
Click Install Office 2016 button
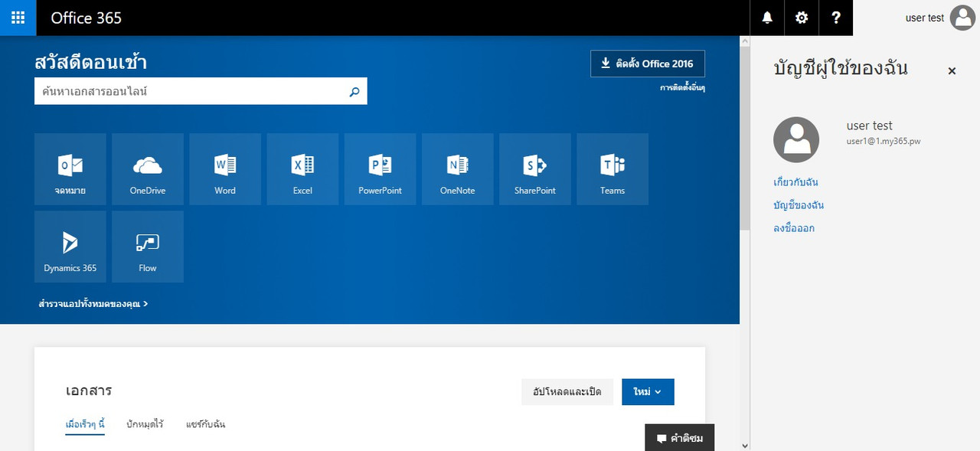point(648,64)
